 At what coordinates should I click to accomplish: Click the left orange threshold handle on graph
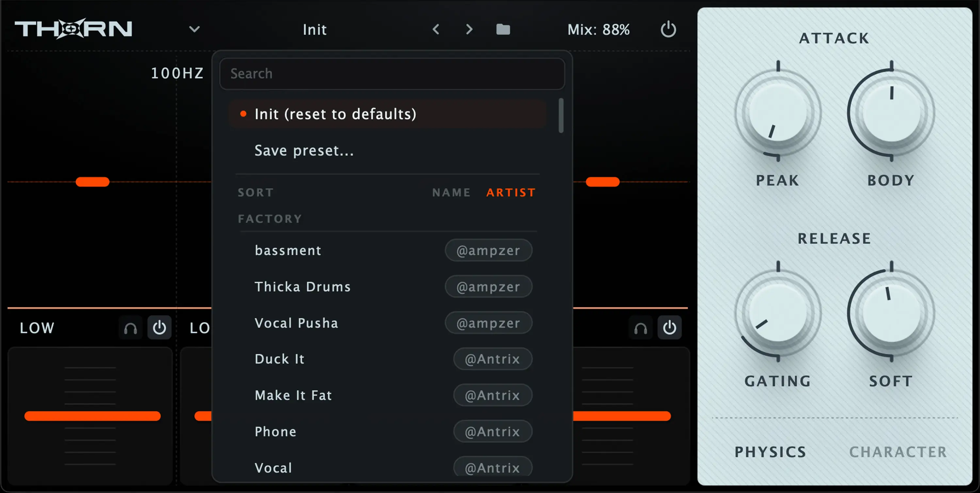92,182
